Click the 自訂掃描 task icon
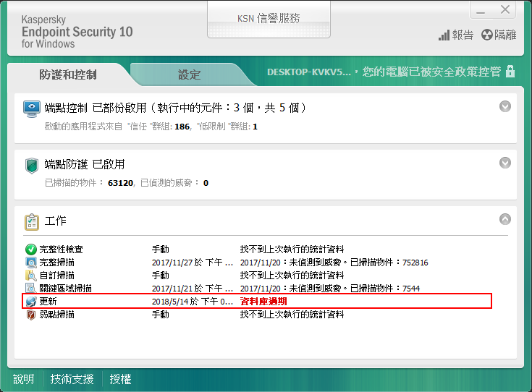This screenshot has height=392, width=532. coord(31,276)
